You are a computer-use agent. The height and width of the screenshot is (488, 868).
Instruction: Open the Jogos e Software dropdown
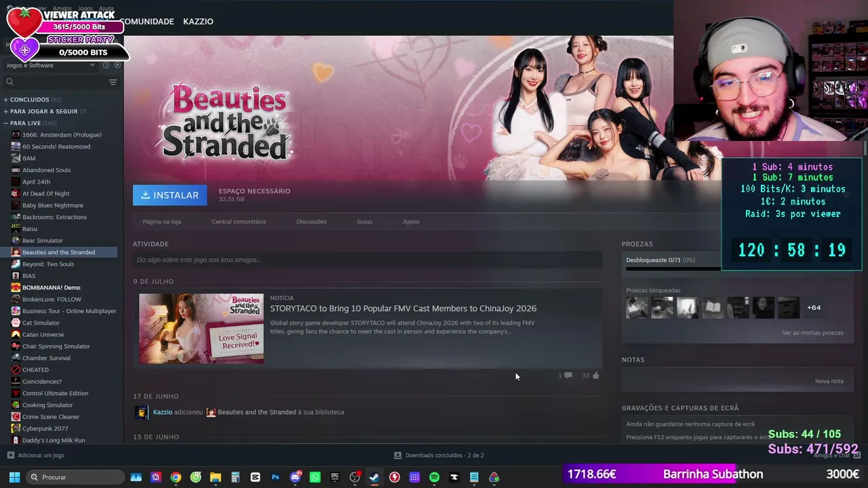coord(50,65)
